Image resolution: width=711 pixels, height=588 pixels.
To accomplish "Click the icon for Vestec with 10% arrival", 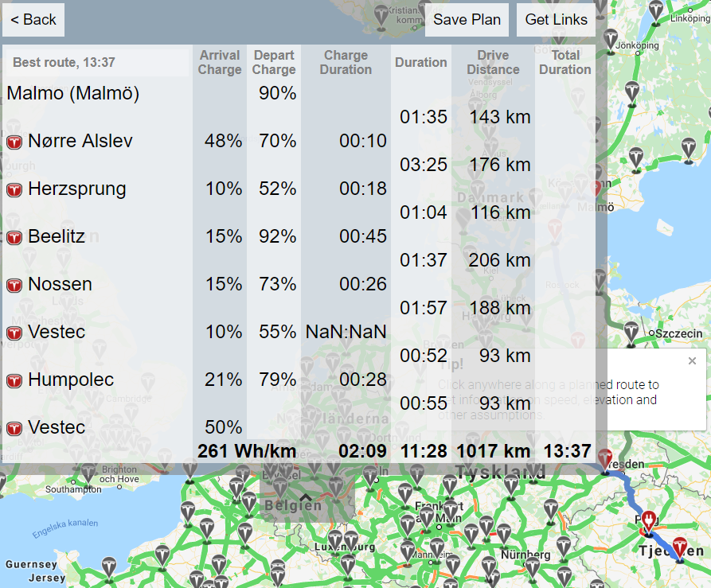I will point(14,333).
